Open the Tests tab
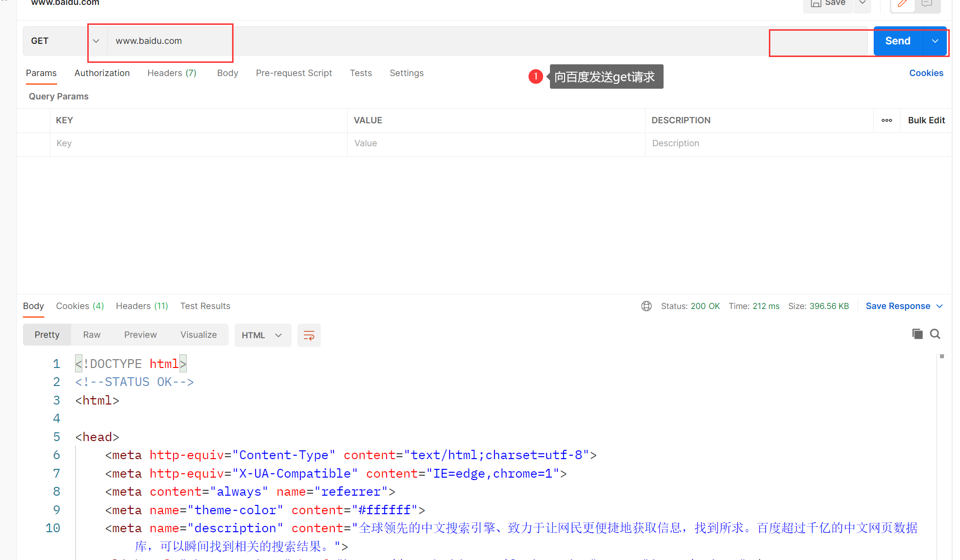Viewport: 960px width, 560px height. coord(361,73)
